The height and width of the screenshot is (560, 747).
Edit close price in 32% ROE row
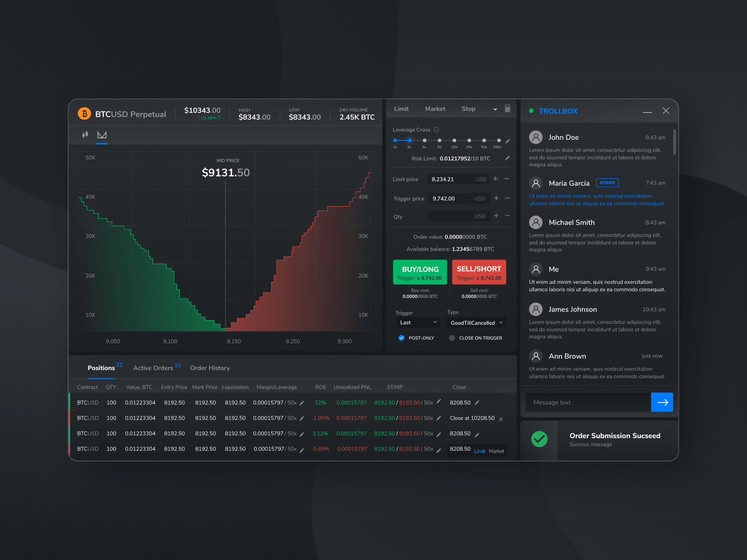point(477,403)
